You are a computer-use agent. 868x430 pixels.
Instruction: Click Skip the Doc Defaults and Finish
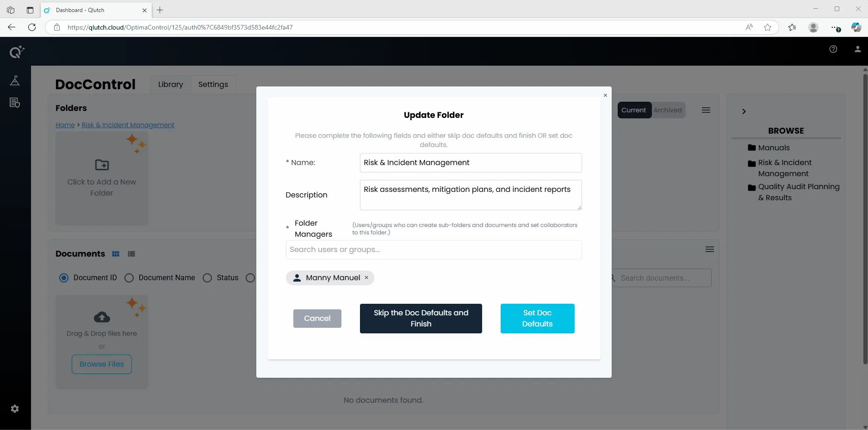coord(421,319)
